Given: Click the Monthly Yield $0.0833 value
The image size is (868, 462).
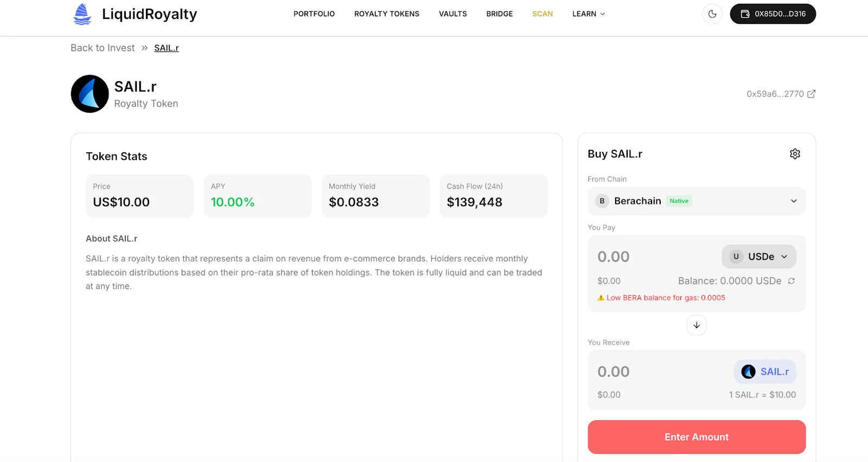Looking at the screenshot, I should point(354,202).
